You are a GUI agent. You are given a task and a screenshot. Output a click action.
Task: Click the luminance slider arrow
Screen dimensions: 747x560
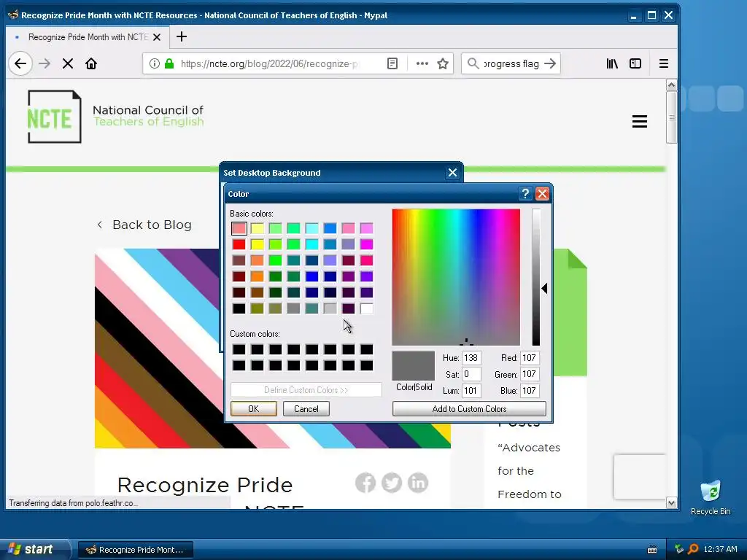click(544, 288)
